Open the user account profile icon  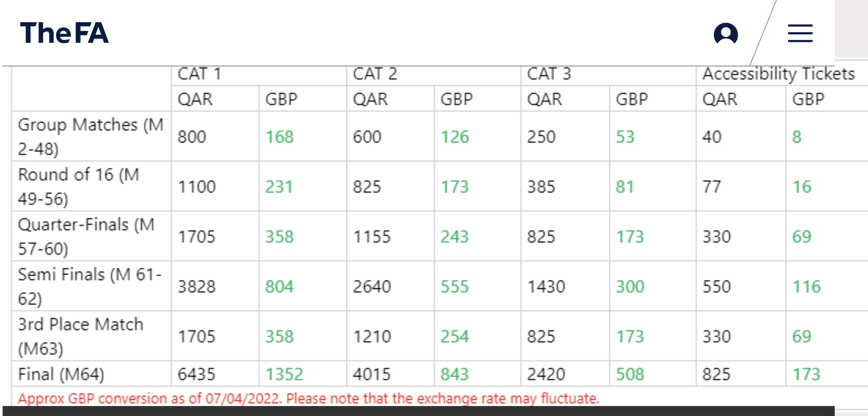tap(726, 33)
